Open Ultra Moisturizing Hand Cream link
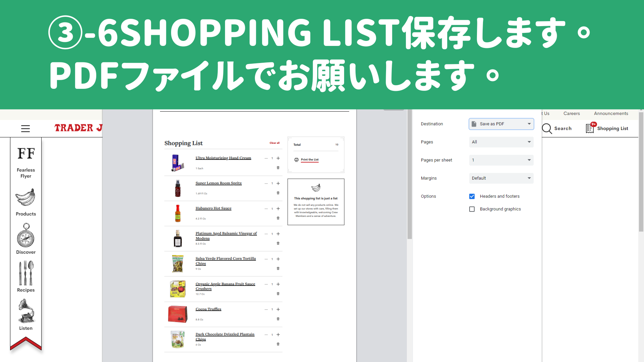This screenshot has width=644, height=362. pos(223,158)
